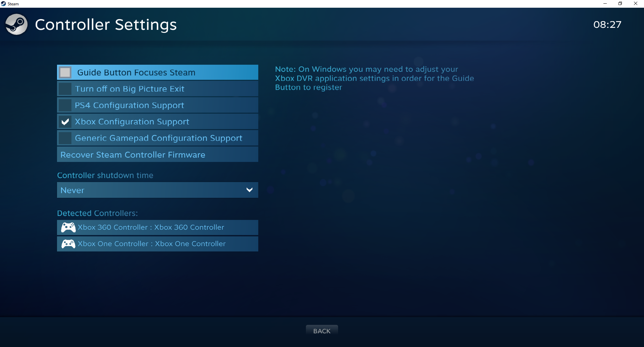Tick Generic Gamepad Configuration Support checkbox
The height and width of the screenshot is (347, 644).
click(x=65, y=138)
